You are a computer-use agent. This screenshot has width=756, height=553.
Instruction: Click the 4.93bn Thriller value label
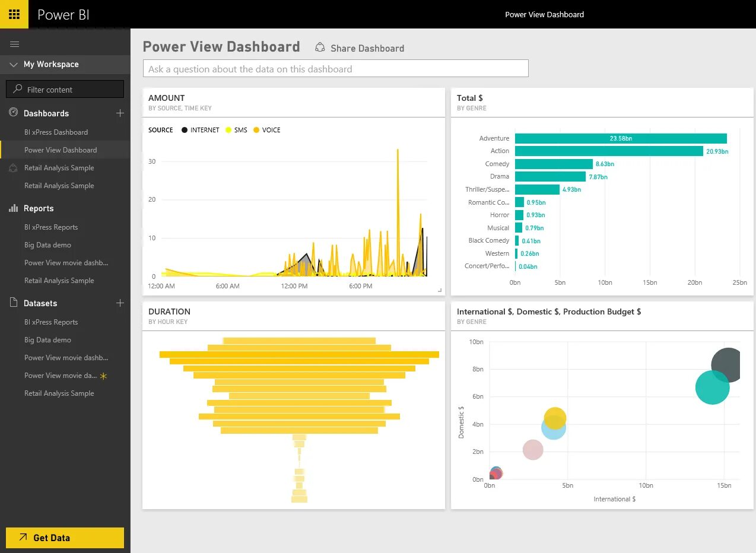pyautogui.click(x=571, y=190)
